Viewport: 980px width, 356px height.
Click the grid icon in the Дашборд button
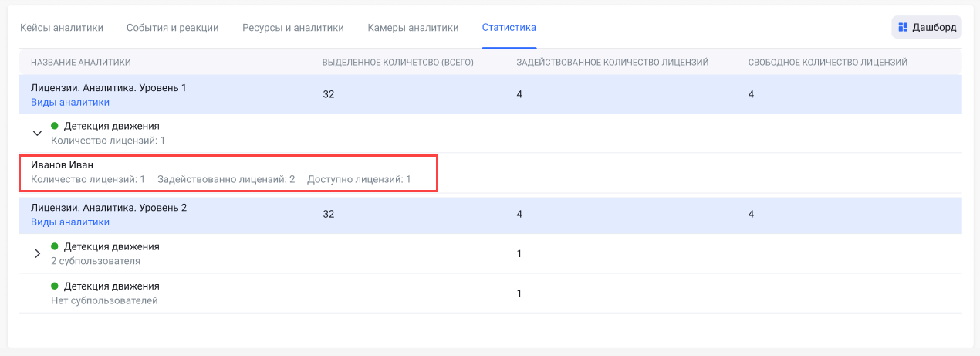903,27
